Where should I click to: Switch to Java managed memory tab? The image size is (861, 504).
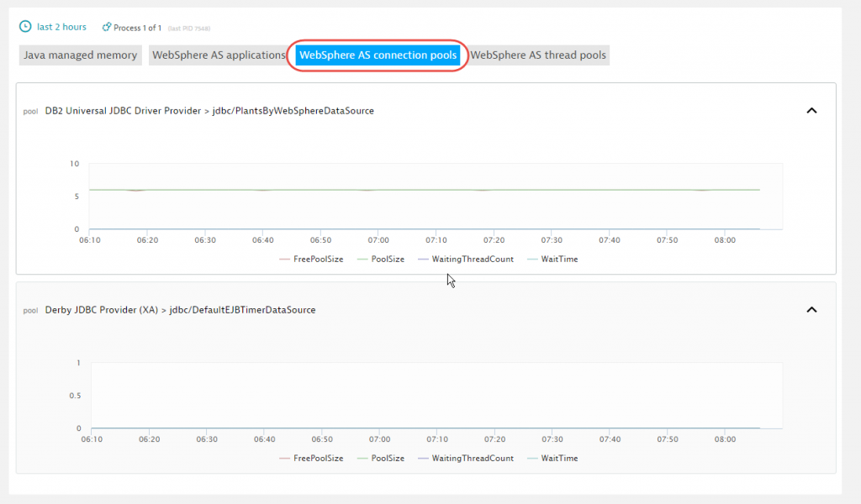(80, 55)
